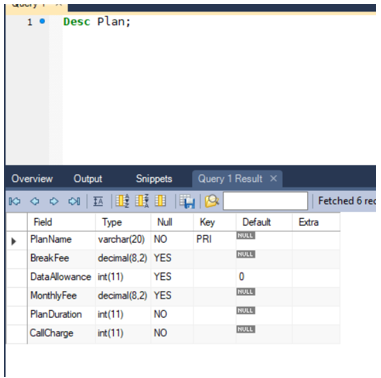This screenshot has width=381, height=378.
Task: Click the Type column header
Action: (123, 222)
